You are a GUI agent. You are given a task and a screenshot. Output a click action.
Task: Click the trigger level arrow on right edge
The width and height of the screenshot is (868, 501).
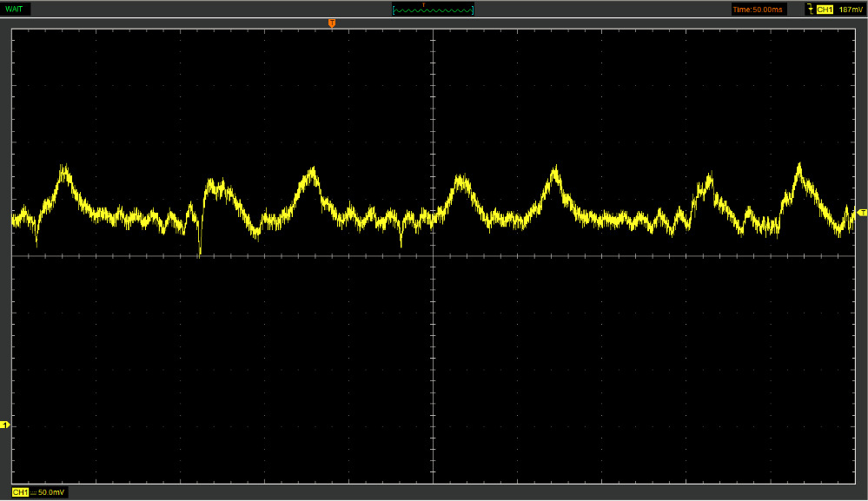[x=862, y=213]
